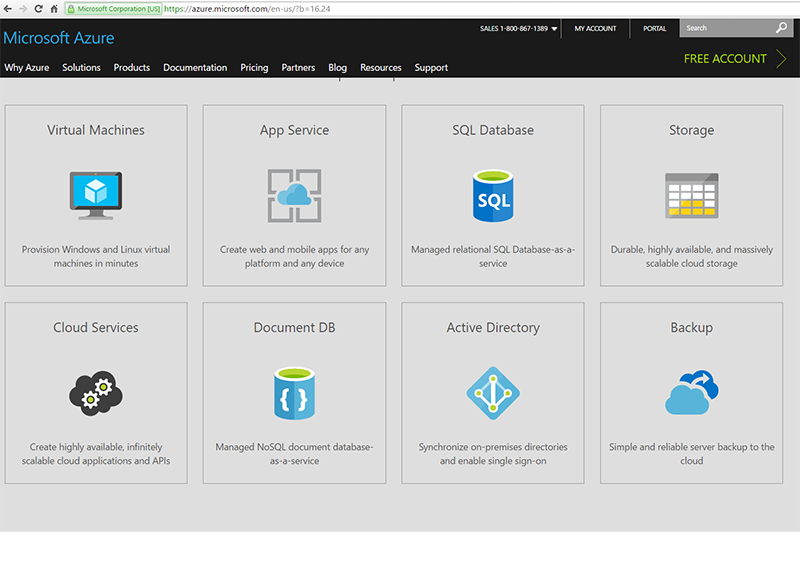Focus the Search input field

(725, 28)
